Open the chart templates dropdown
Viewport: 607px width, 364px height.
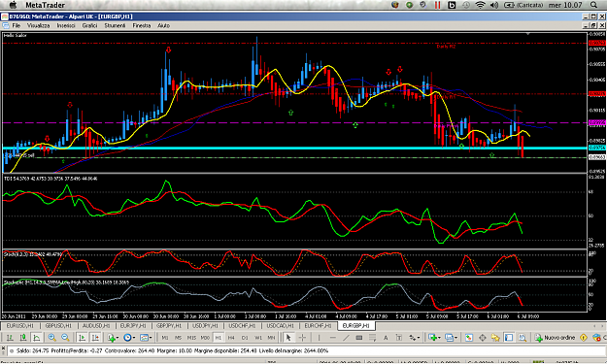click(x=145, y=338)
